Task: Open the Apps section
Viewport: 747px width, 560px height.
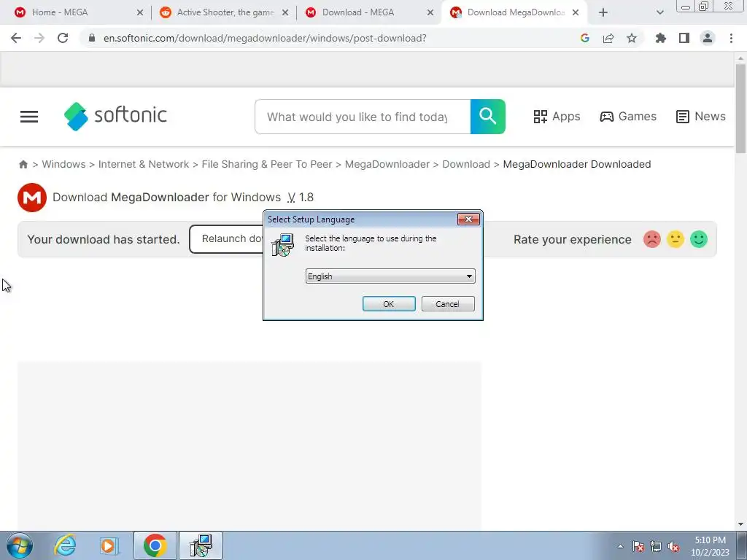Action: 557,116
